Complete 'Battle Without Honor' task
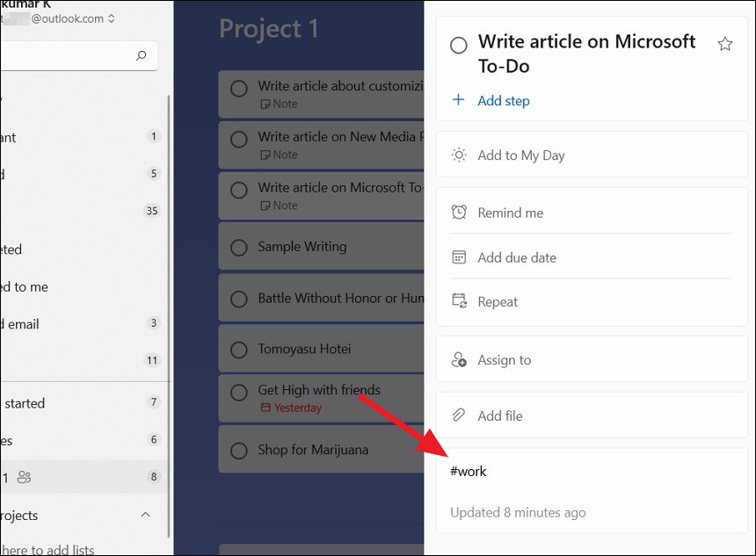Image resolution: width=756 pixels, height=556 pixels. [238, 299]
